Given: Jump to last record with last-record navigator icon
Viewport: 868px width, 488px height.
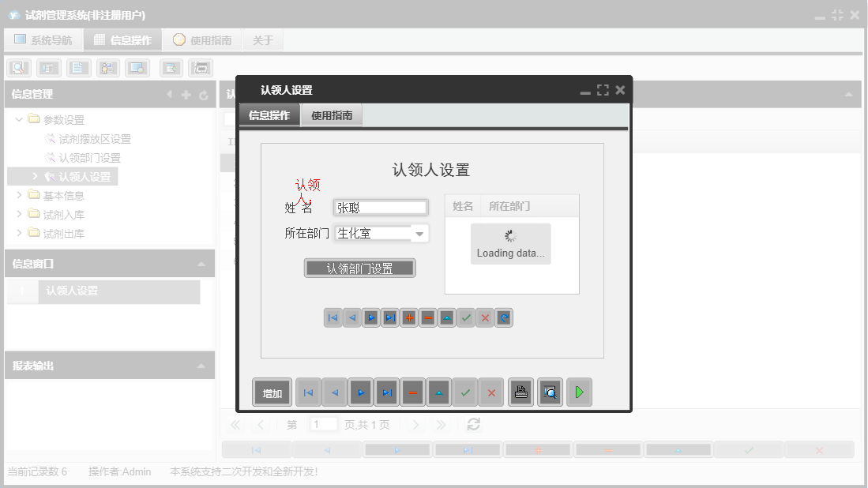Looking at the screenshot, I should (389, 317).
